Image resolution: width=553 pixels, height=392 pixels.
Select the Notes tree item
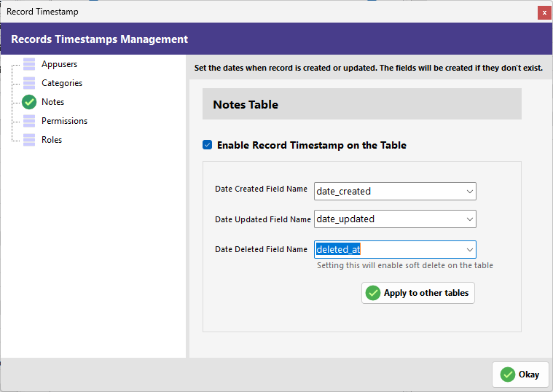[53, 102]
